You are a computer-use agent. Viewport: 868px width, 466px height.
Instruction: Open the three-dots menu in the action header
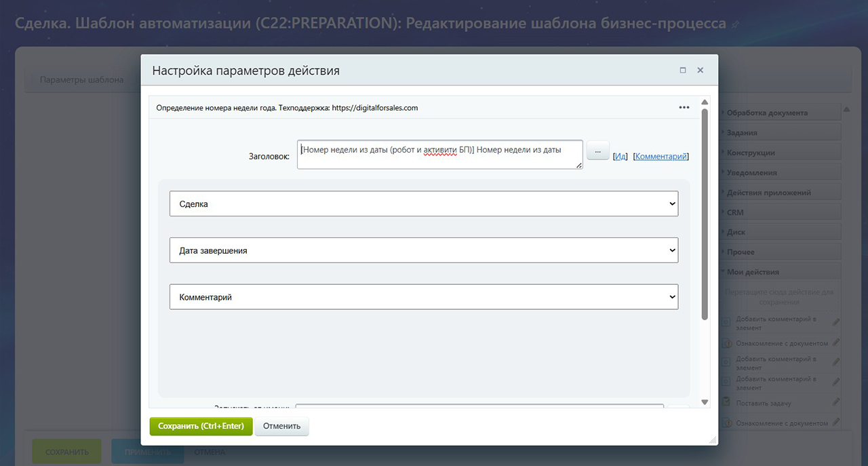(x=684, y=107)
